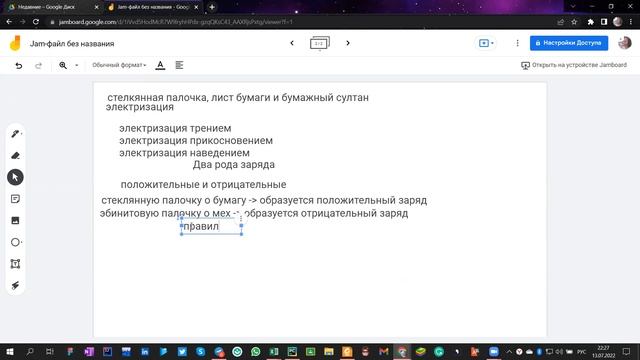Close the Google Диск browser tab
The width and height of the screenshot is (640, 360).
pos(97,7)
